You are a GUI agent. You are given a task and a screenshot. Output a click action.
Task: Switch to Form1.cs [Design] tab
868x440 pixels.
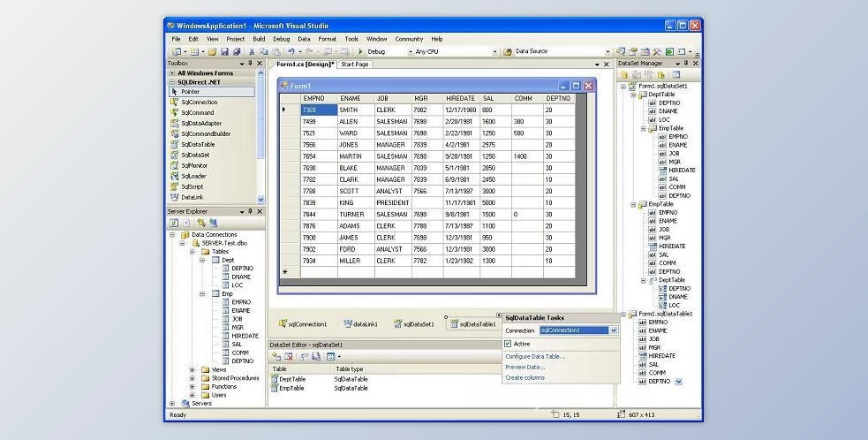pos(306,64)
